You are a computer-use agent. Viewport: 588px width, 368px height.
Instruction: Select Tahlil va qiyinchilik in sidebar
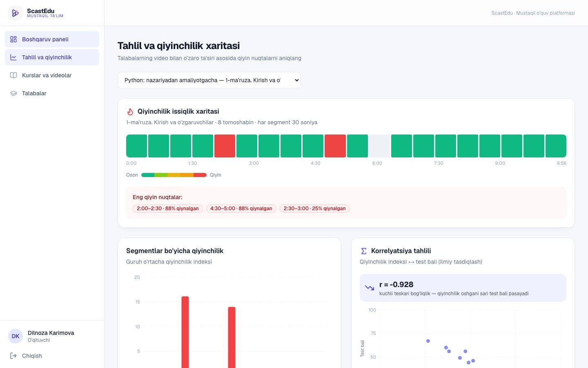coord(52,57)
